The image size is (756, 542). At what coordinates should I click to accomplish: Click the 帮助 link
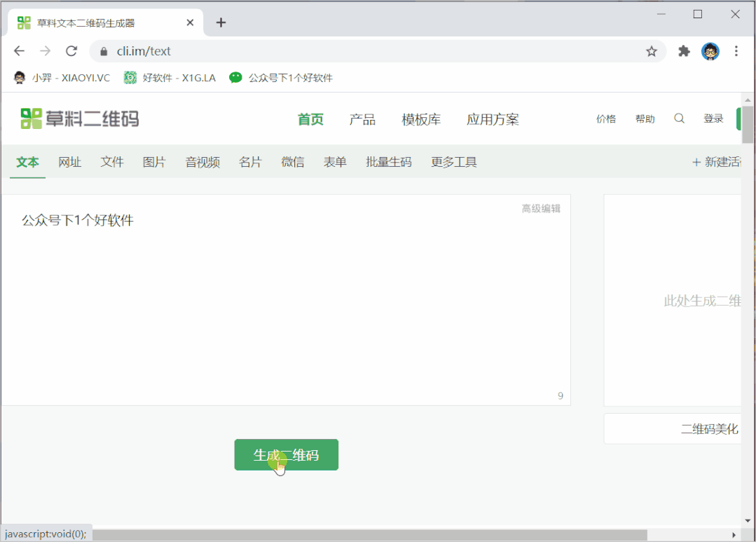coord(645,118)
